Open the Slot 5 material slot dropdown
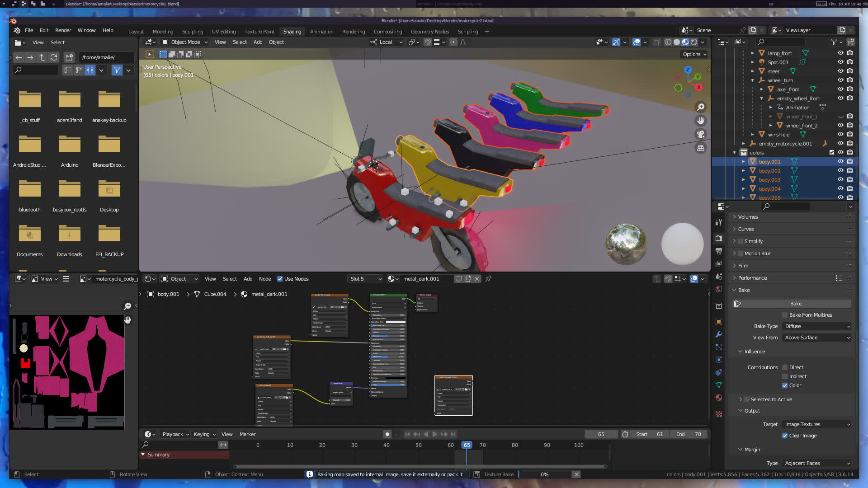868x488 pixels. coord(365,279)
